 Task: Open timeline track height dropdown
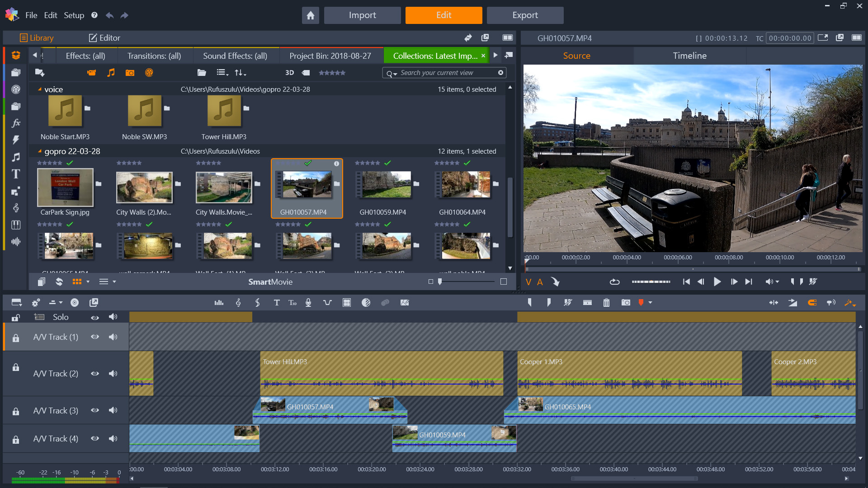click(56, 303)
